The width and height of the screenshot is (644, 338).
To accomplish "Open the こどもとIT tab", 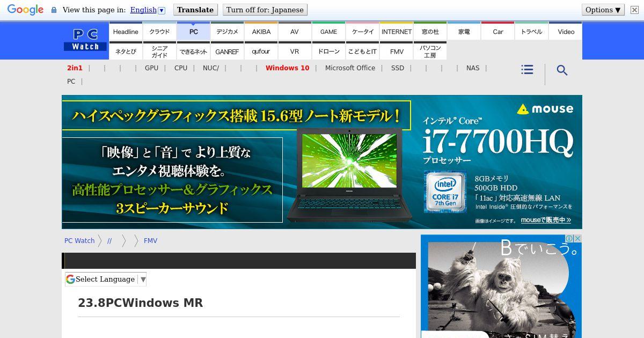I will (362, 51).
